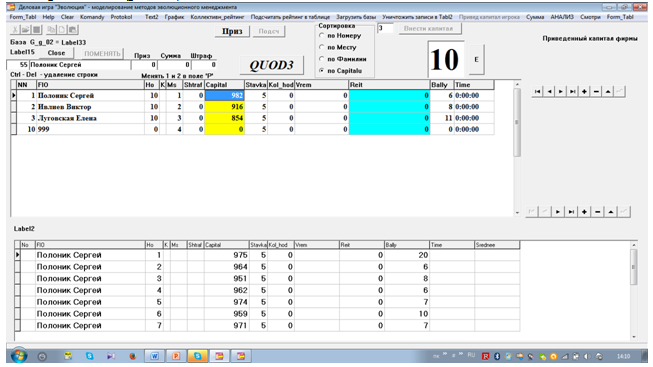Delete record with upper navigator minus
The image size is (653, 367).
click(596, 91)
